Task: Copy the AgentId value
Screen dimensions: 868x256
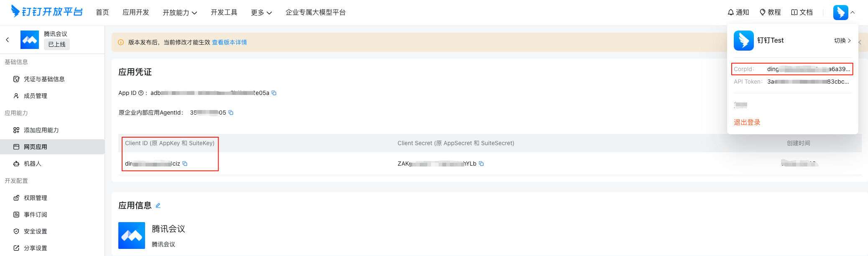Action: 231,113
